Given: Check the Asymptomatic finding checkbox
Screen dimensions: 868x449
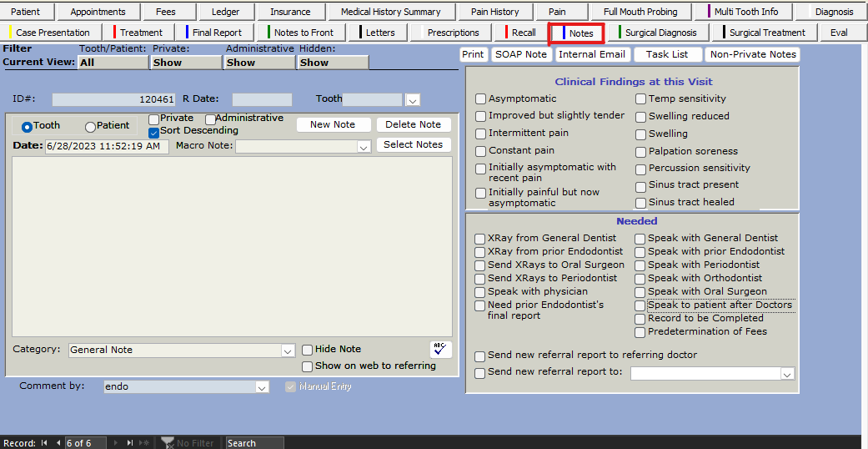Looking at the screenshot, I should tap(480, 99).
